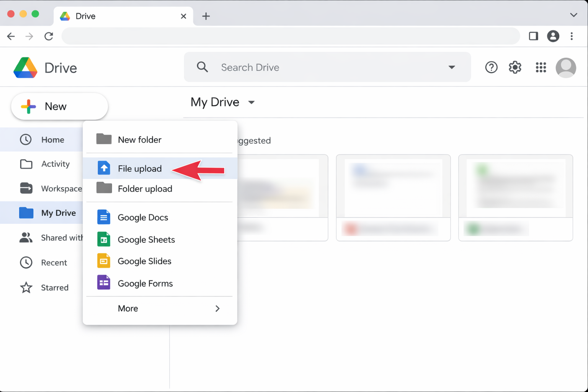Click the New folder gray icon
Image resolution: width=588 pixels, height=392 pixels.
pyautogui.click(x=104, y=139)
